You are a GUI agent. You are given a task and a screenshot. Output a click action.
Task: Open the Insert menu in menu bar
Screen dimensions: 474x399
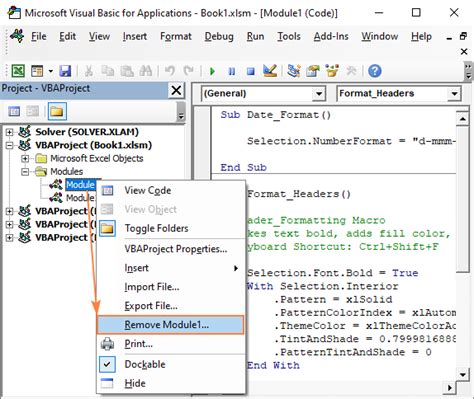tap(135, 36)
